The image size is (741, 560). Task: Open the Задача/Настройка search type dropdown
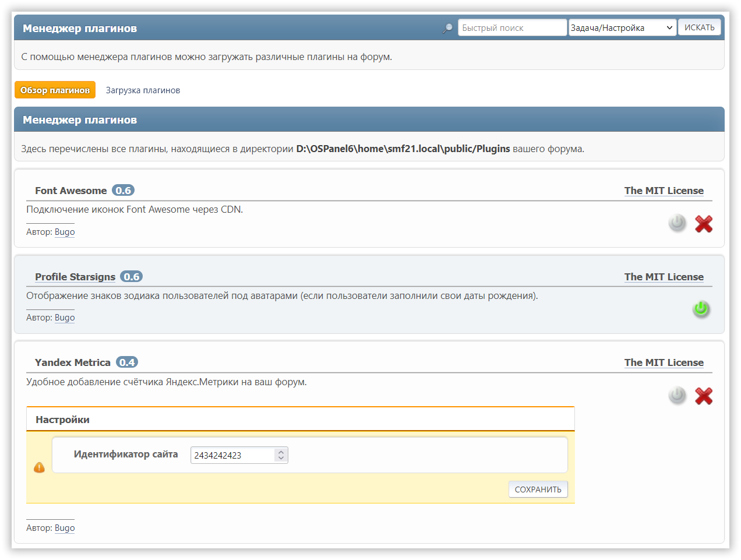click(x=622, y=28)
